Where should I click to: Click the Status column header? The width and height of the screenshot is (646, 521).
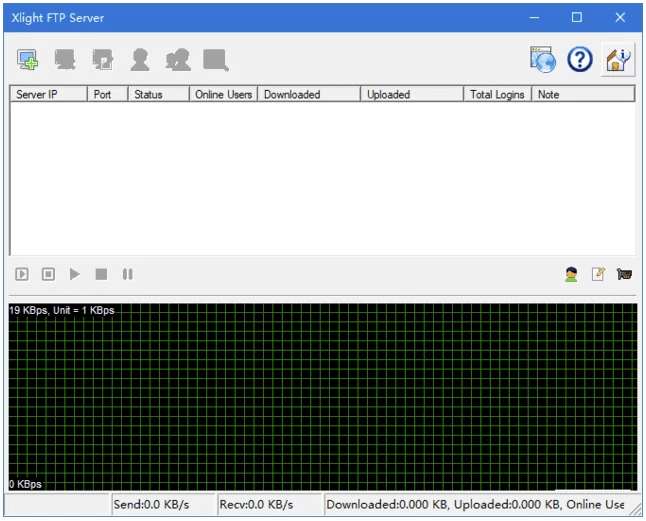(x=158, y=94)
